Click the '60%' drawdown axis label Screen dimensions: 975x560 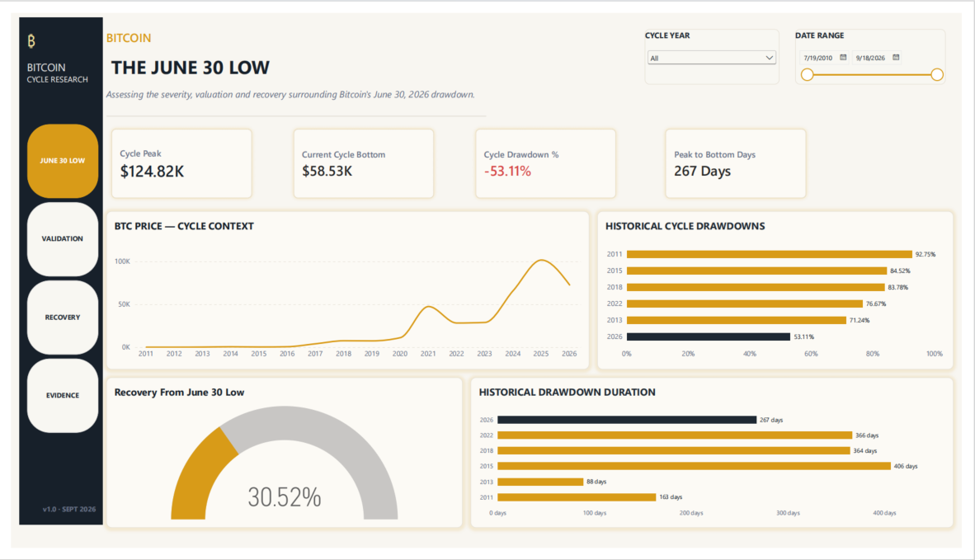(811, 354)
